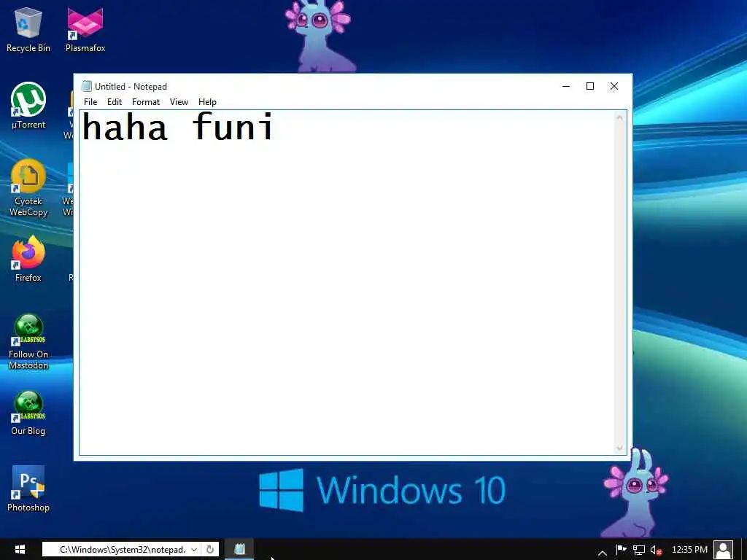The width and height of the screenshot is (747, 560).
Task: Minimize the Notepad window
Action: click(566, 86)
